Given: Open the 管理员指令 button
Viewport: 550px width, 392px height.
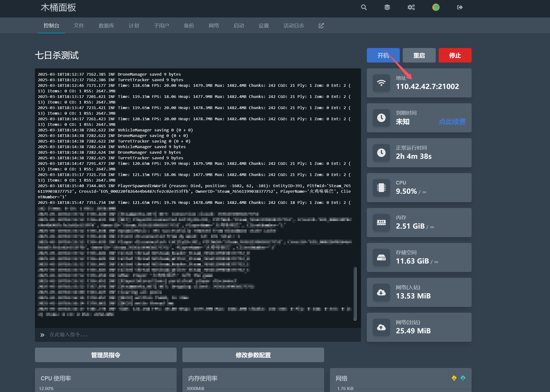Looking at the screenshot, I should click(106, 355).
